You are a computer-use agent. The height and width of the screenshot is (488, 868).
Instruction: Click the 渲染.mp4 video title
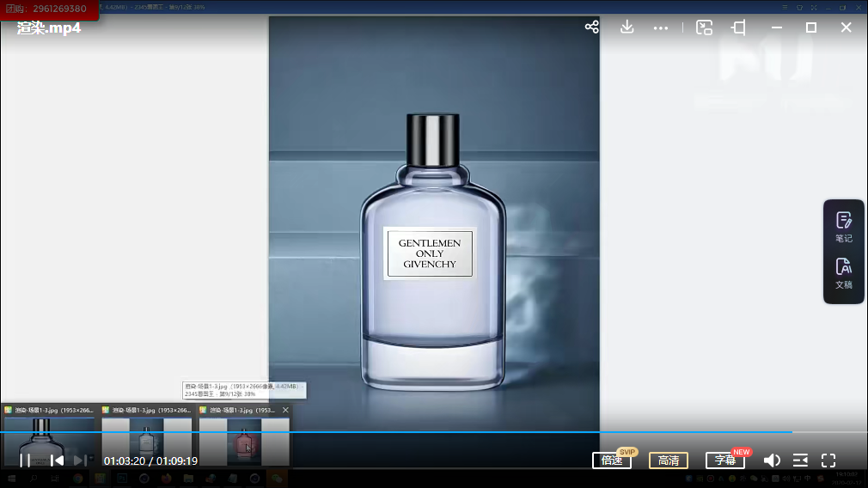pyautogui.click(x=49, y=28)
